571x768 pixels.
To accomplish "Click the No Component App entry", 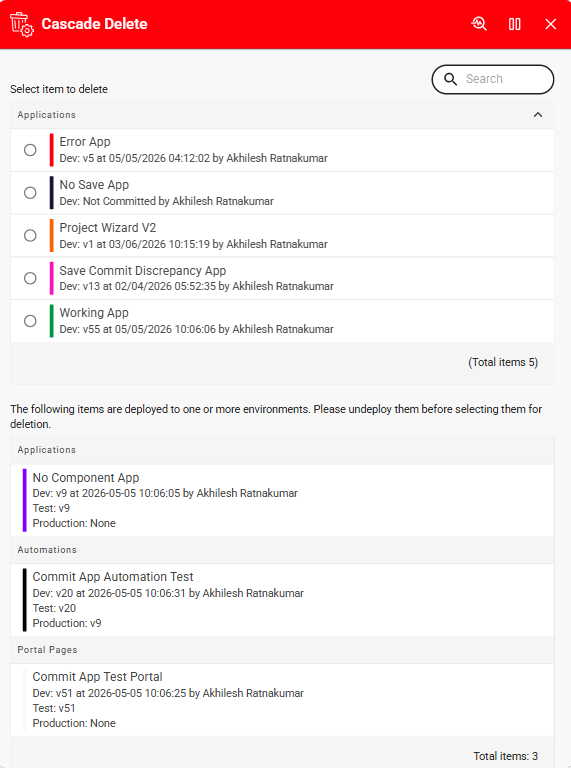I will click(282, 500).
